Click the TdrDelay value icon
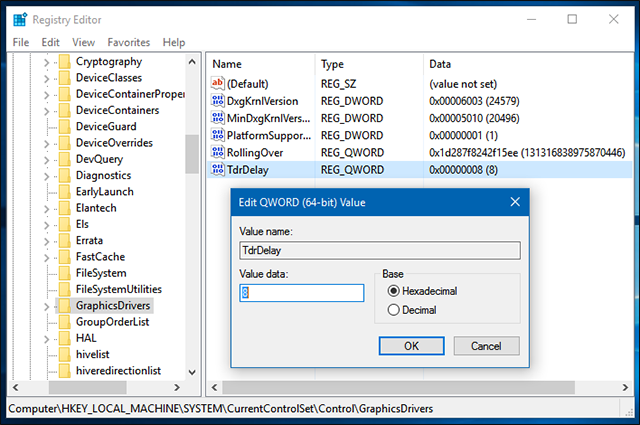The image size is (640, 425). click(x=218, y=169)
